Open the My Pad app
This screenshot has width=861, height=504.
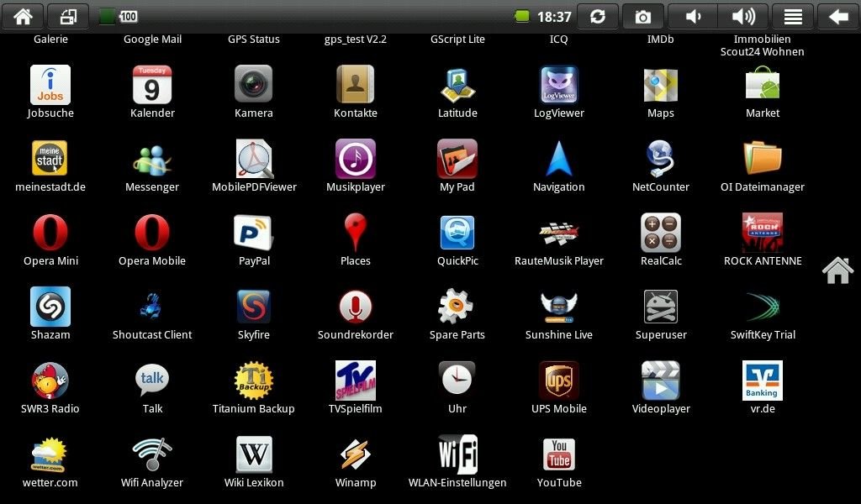[457, 165]
